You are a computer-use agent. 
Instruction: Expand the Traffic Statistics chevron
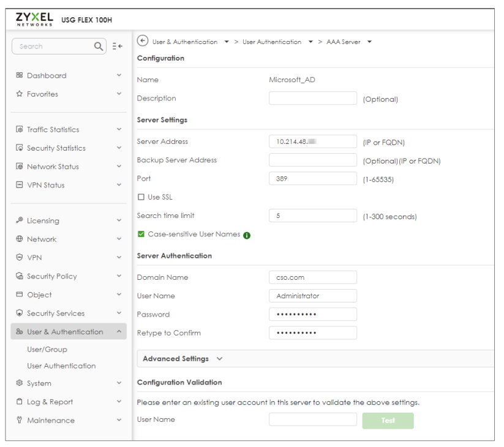coord(119,129)
